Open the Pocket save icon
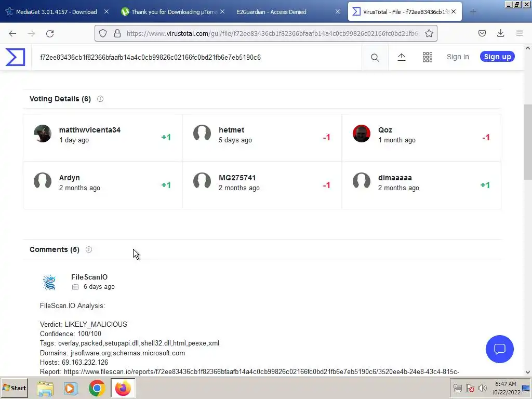 (482, 33)
